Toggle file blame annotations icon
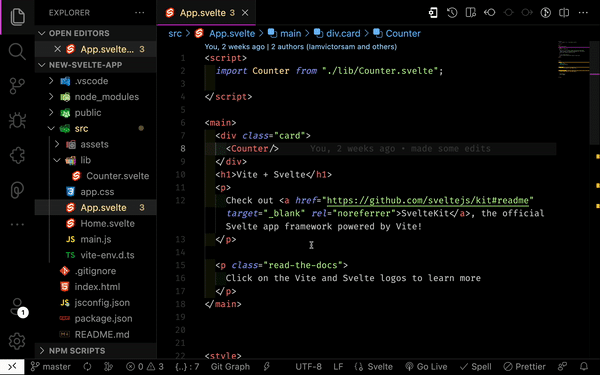The width and height of the screenshot is (600, 375). point(546,13)
